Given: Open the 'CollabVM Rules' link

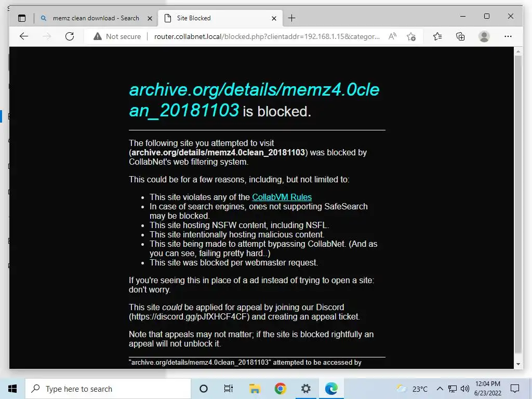Looking at the screenshot, I should point(282,197).
